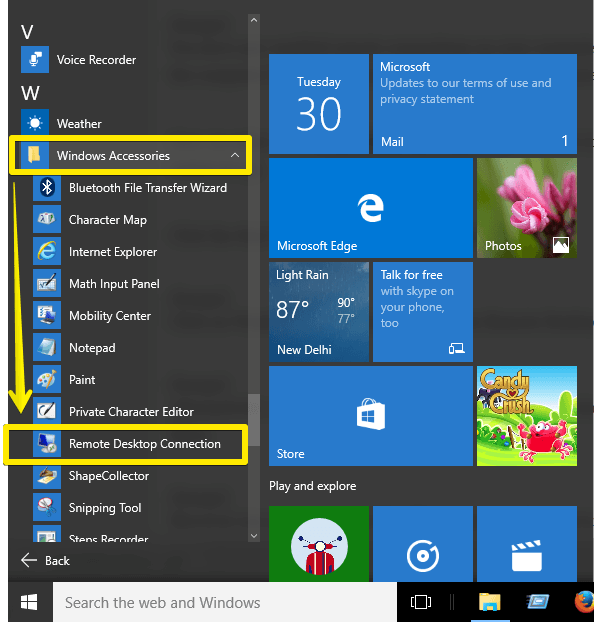This screenshot has height=622, width=594.
Task: Click the Windows Accessories folder icon
Action: pos(35,155)
